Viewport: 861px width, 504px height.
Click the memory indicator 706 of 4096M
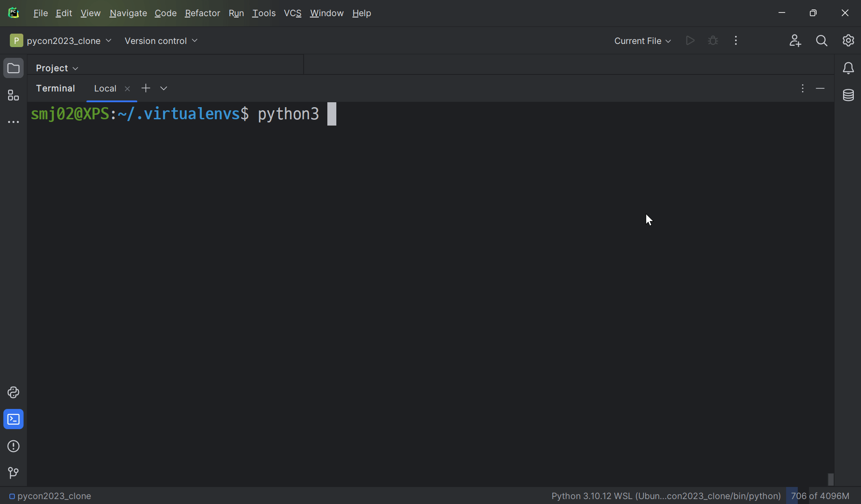tap(820, 496)
